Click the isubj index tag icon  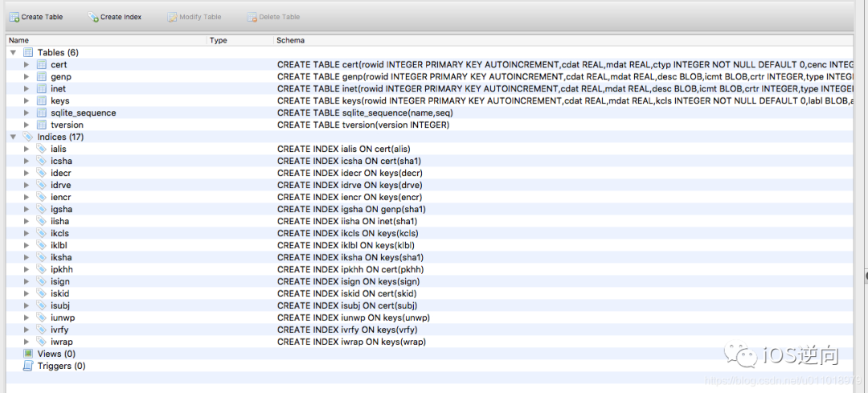coord(42,305)
